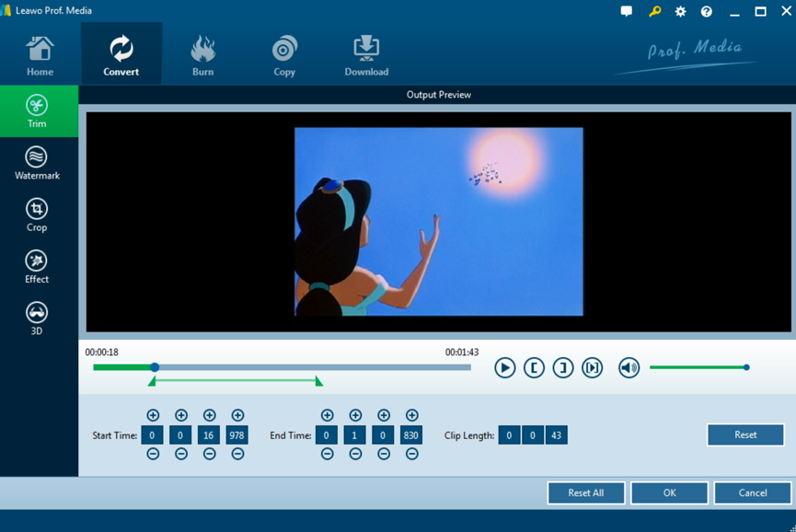Select the Crop tool in the sidebar

pos(37,214)
